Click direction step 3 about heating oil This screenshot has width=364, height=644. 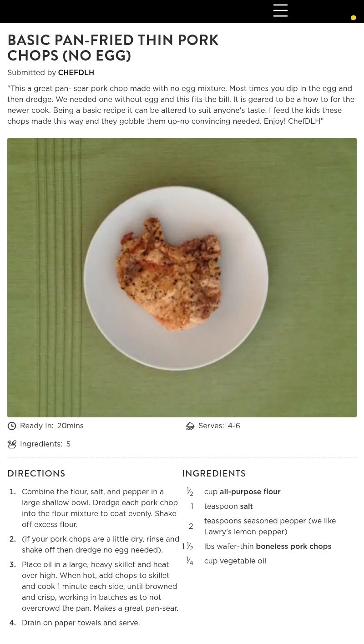[100, 587]
